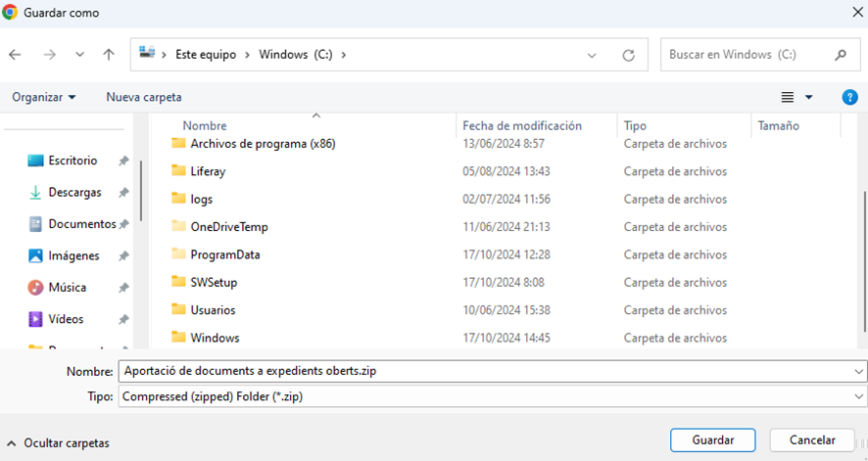
Task: Open recent locations chevron near navigation arrows
Action: click(79, 55)
